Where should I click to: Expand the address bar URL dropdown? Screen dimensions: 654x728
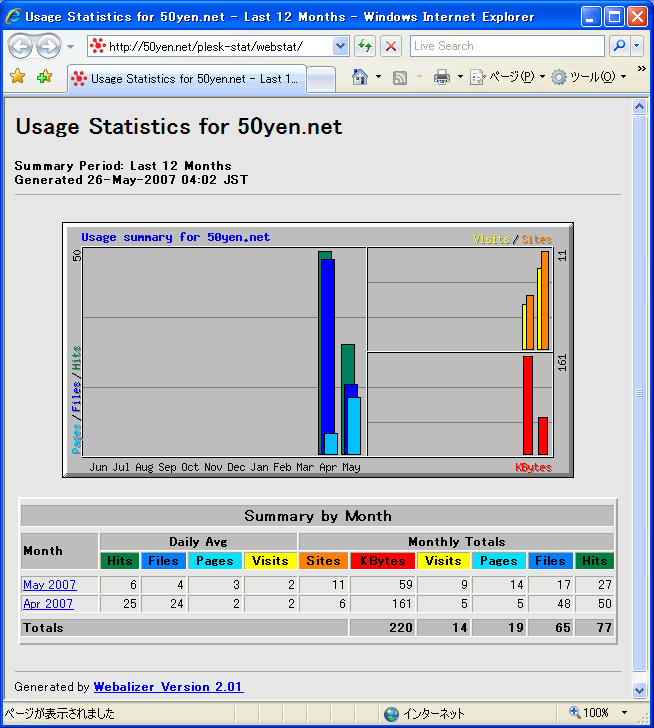point(340,46)
